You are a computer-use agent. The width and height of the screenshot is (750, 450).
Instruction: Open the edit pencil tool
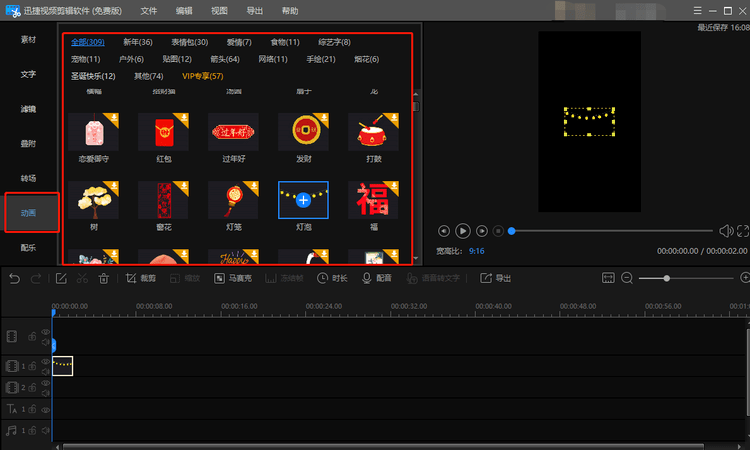(x=61, y=278)
